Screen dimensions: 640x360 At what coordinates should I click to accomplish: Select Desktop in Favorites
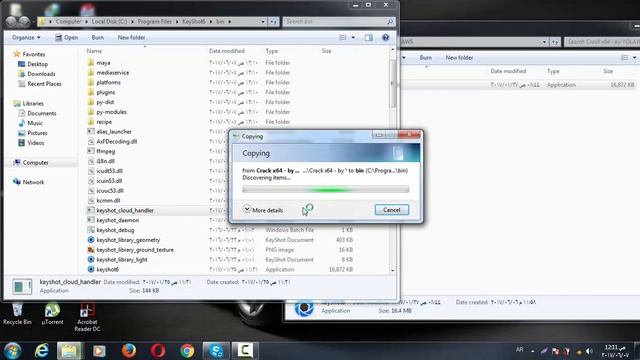click(37, 64)
